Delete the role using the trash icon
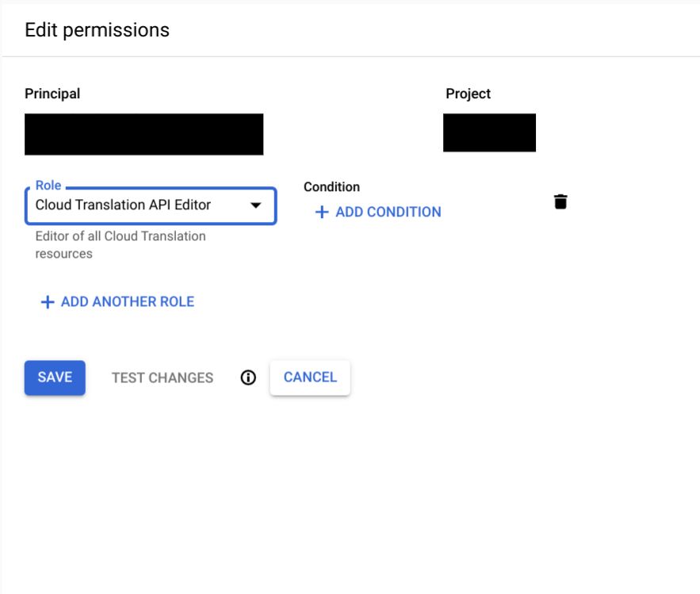The width and height of the screenshot is (700, 594). tap(560, 201)
